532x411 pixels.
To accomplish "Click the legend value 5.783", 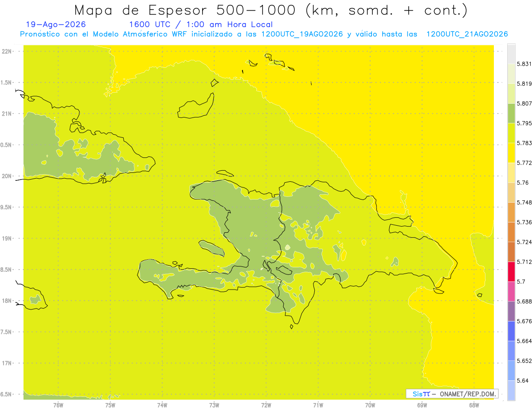I will tap(524, 143).
